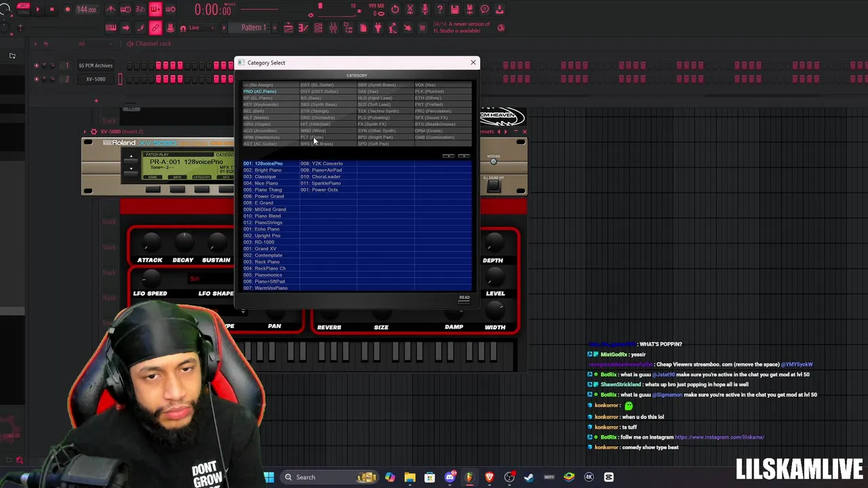
Task: Toggle the highlighted step edit icon
Action: [x=155, y=9]
